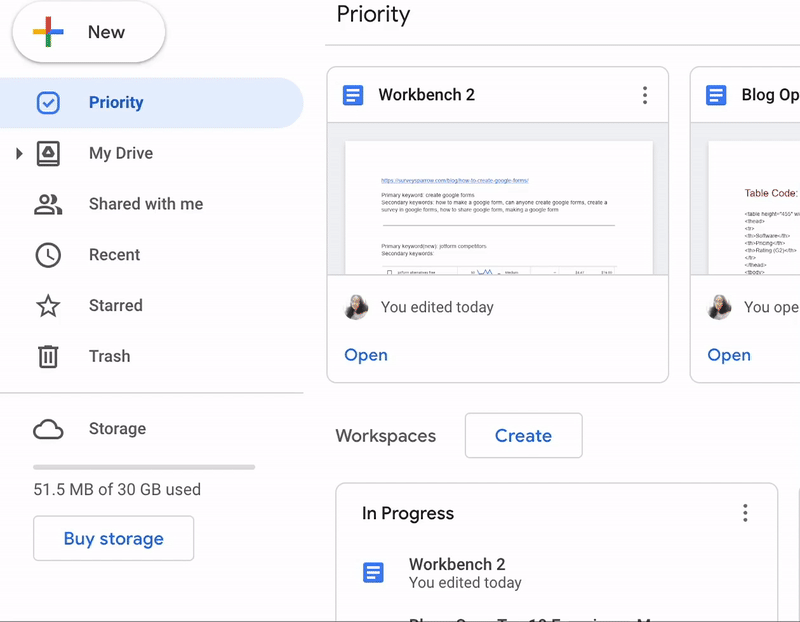
Task: Click the New button
Action: pyautogui.click(x=88, y=31)
